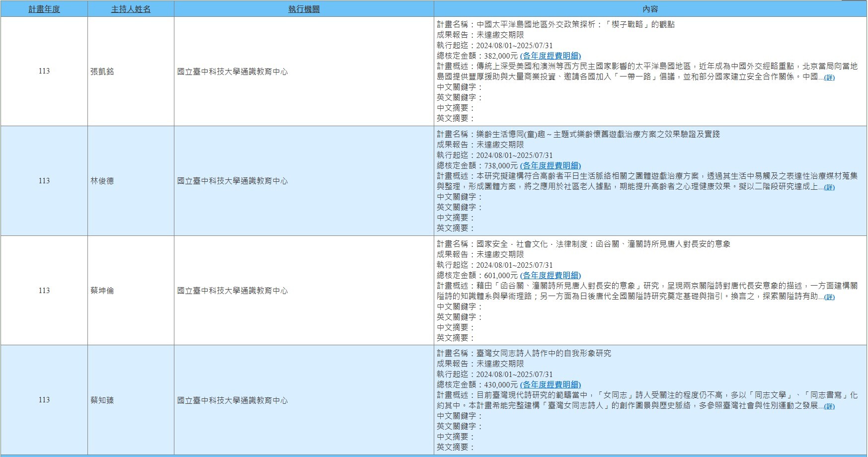The image size is (868, 457).
Task: Expand (詳) for 蔡知臻's project overview
Action: pos(829,406)
